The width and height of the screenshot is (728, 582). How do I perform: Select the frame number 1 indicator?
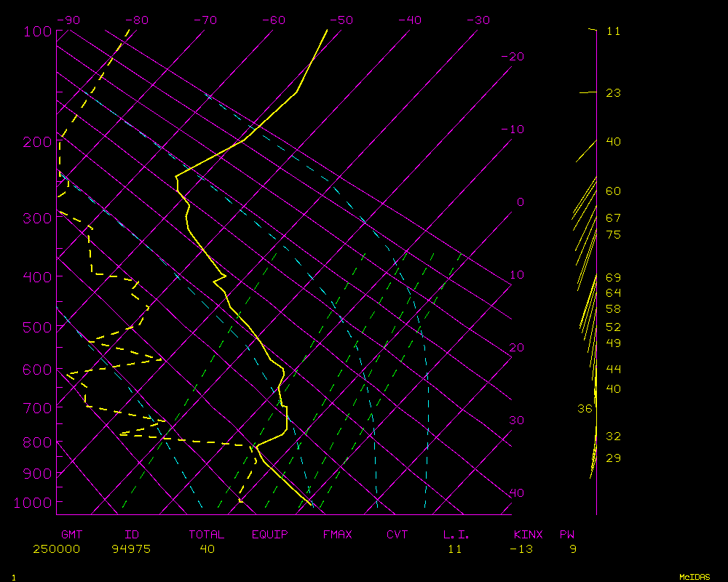point(13,577)
